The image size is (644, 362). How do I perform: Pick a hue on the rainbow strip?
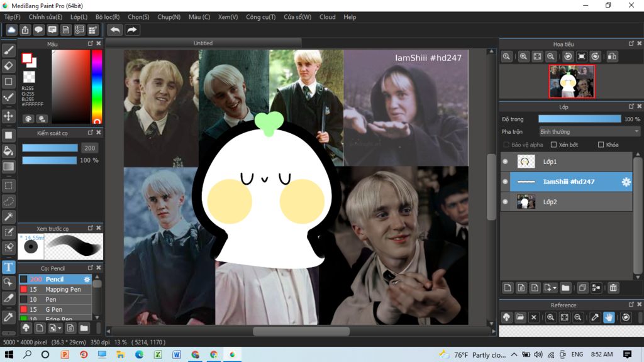click(x=97, y=87)
